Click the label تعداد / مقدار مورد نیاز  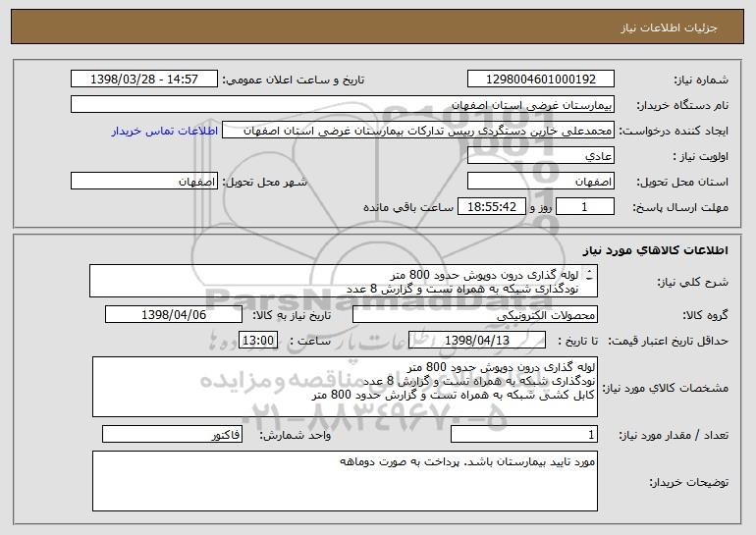[674, 436]
